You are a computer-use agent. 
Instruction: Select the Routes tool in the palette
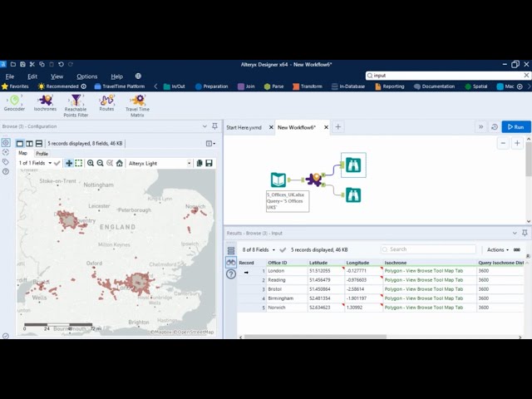coord(106,103)
